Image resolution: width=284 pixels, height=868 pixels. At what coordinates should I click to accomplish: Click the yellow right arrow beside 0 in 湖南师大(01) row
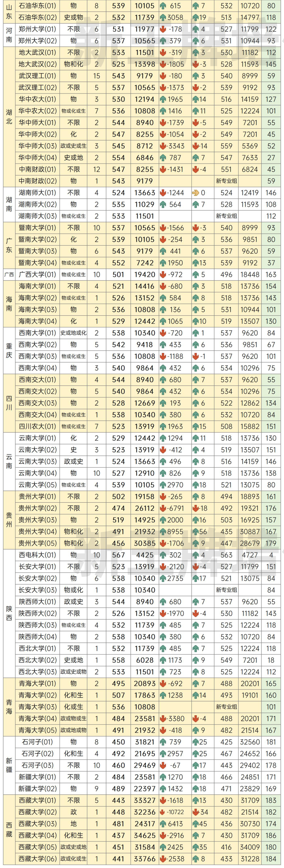tap(195, 193)
